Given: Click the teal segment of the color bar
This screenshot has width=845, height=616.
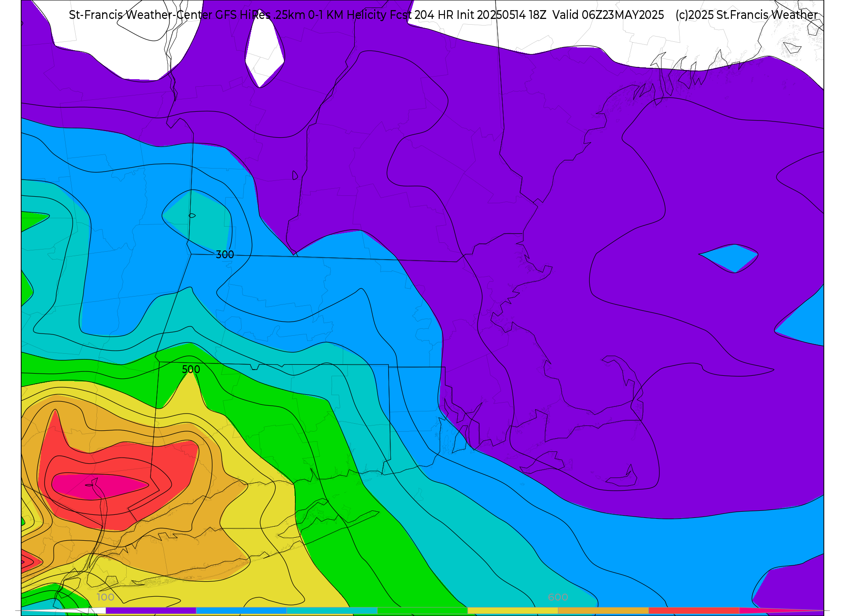Looking at the screenshot, I should [332, 611].
